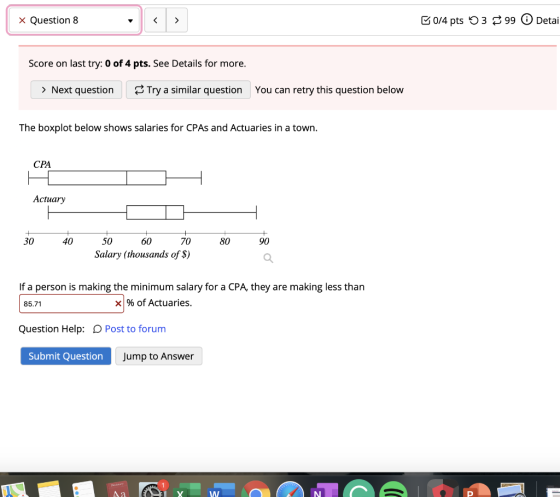Click the Jump to Answer button

[159, 356]
